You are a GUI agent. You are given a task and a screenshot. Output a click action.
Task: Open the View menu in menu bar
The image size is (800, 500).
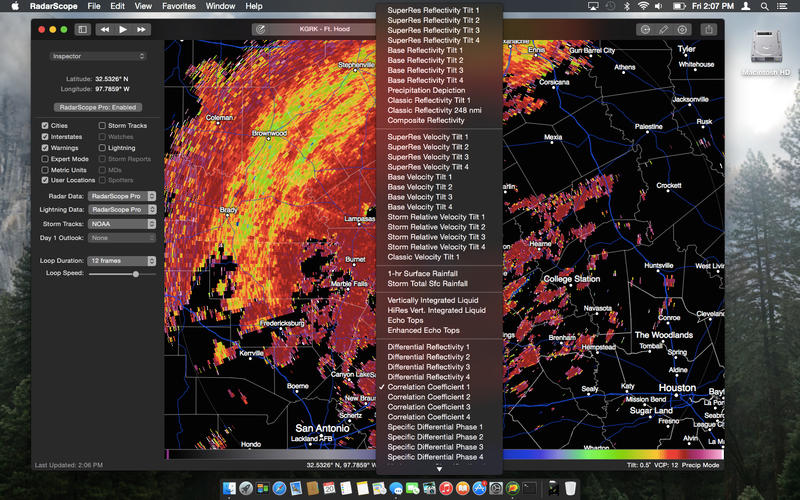coord(143,6)
